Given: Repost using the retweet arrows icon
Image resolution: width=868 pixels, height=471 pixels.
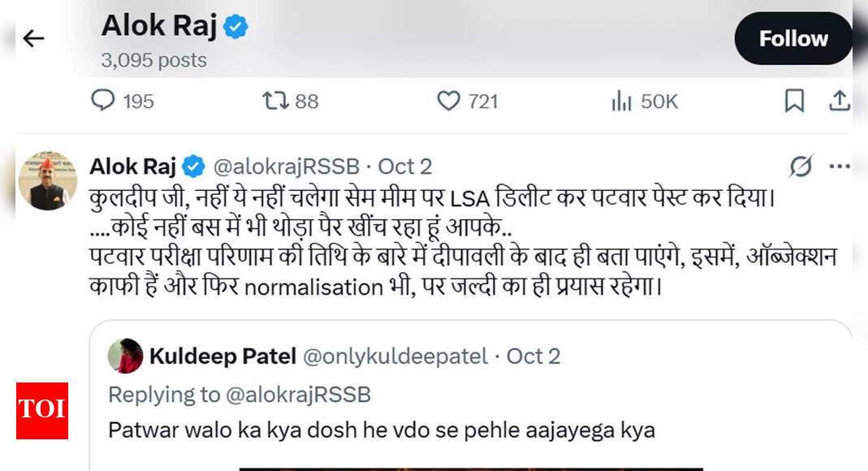Looking at the screenshot, I should (x=275, y=101).
